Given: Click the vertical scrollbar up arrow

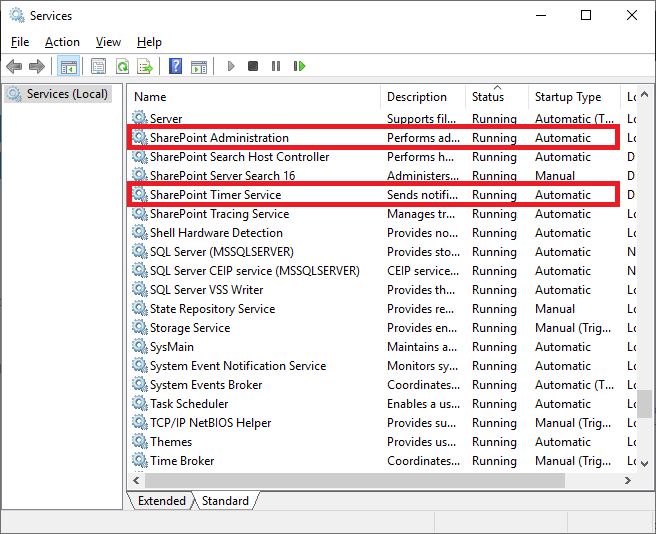Looking at the screenshot, I should [x=645, y=95].
